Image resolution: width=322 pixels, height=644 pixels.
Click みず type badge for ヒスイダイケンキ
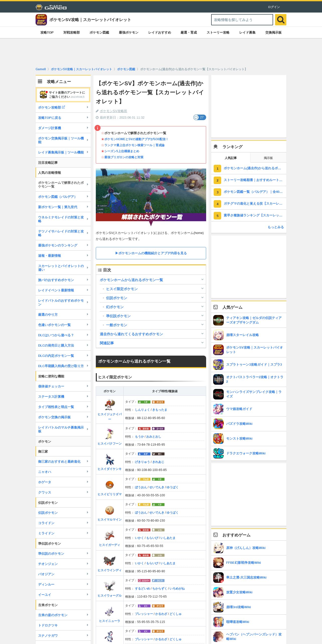pyautogui.click(x=144, y=454)
